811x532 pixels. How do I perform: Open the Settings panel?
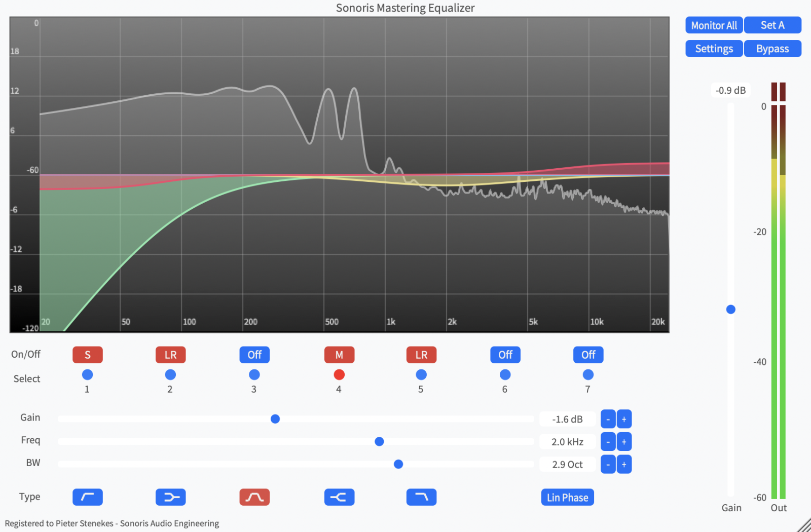(x=714, y=48)
